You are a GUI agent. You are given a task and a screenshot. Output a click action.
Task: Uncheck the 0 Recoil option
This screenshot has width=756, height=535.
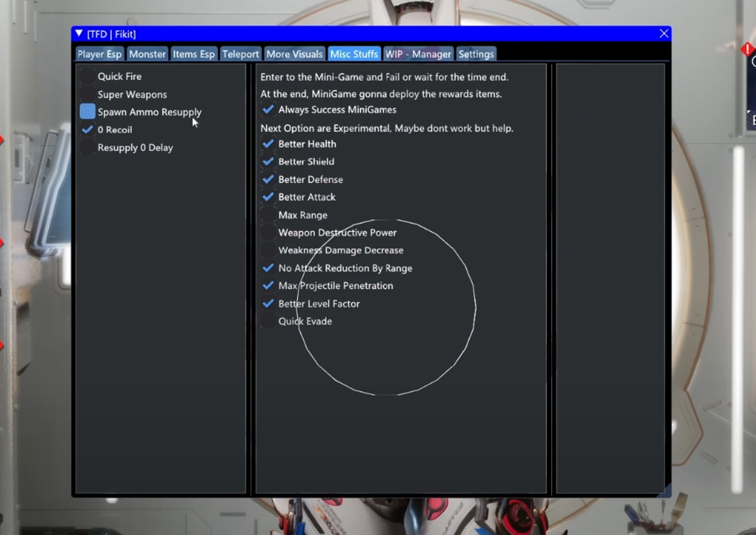pos(88,129)
